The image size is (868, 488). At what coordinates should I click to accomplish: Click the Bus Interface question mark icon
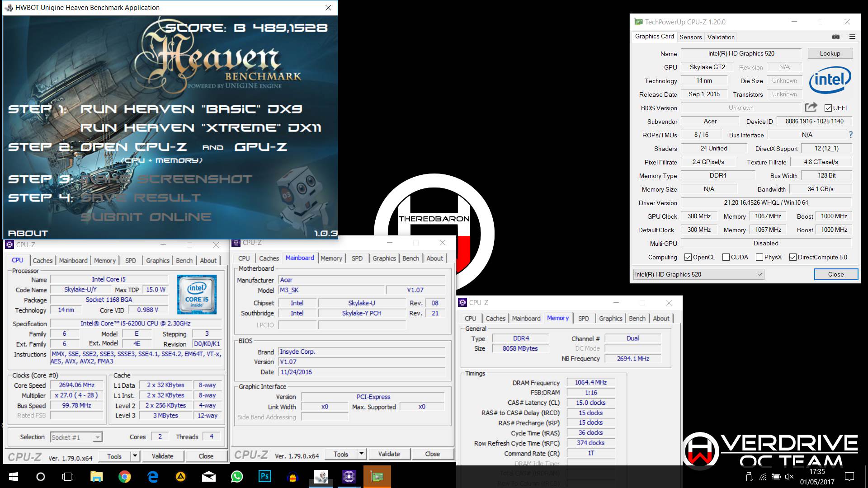coord(851,135)
